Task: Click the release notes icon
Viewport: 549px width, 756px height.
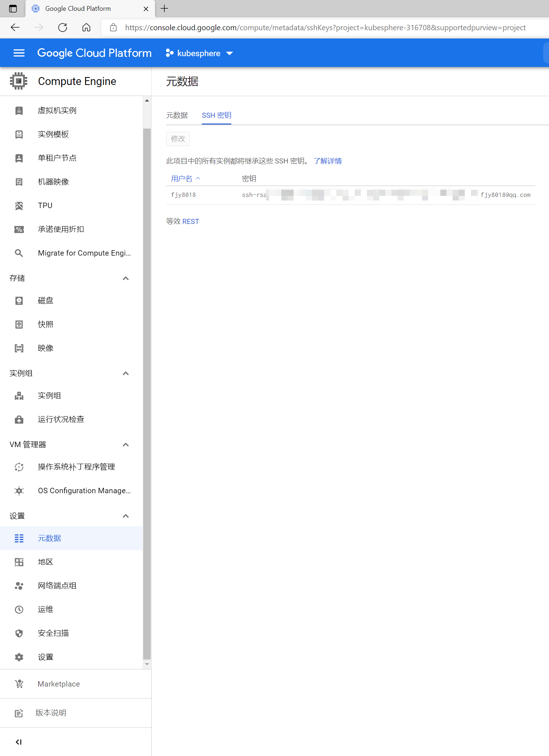Action: tap(19, 713)
